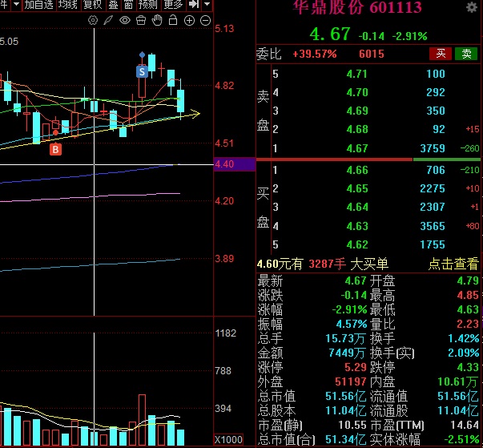Click 市盈(TTM) value 14.64
The width and height of the screenshot is (483, 448).
tap(465, 426)
